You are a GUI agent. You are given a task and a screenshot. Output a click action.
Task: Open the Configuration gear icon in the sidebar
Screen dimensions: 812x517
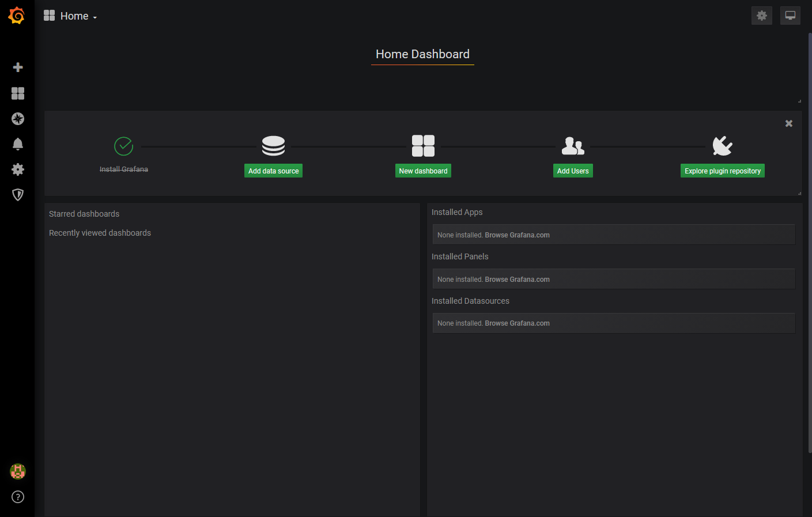click(x=18, y=169)
